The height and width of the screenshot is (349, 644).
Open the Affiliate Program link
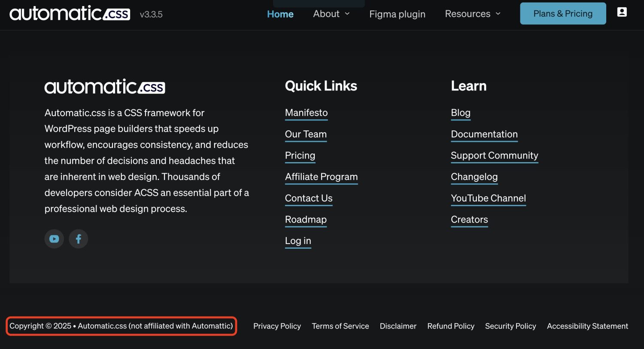[x=321, y=177]
